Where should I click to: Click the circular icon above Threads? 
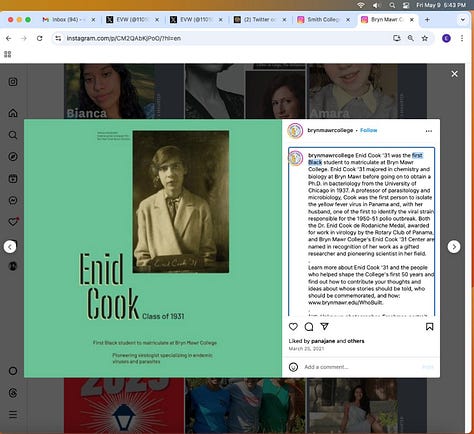click(x=13, y=371)
